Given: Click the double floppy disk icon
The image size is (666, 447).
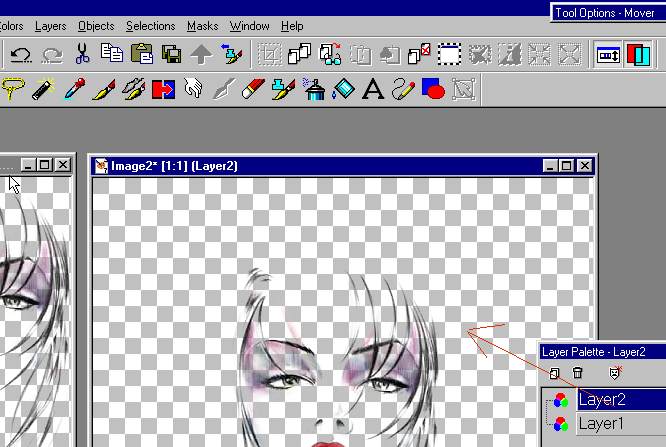Looking at the screenshot, I should point(172,55).
